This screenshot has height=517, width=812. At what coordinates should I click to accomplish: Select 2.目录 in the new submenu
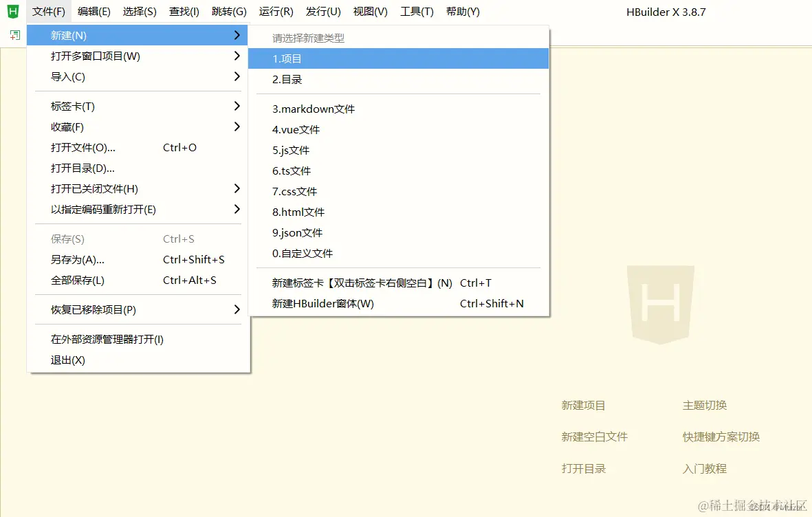[398, 79]
